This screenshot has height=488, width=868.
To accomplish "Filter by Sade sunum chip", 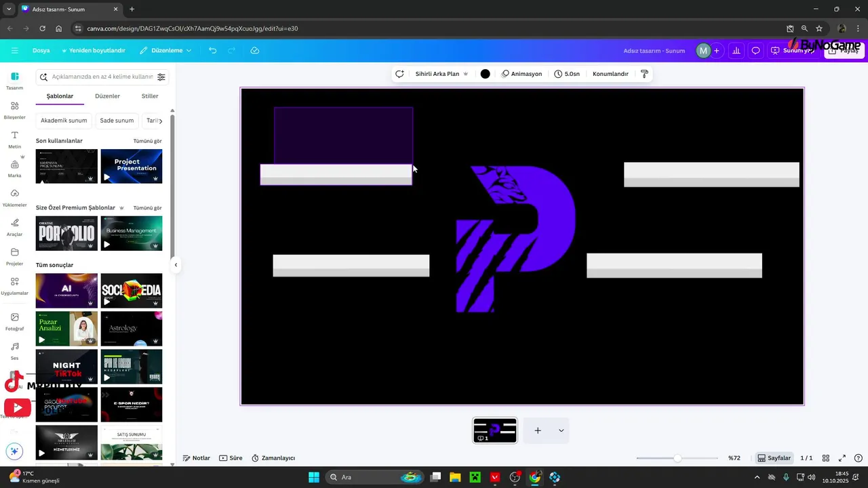I will coord(117,121).
